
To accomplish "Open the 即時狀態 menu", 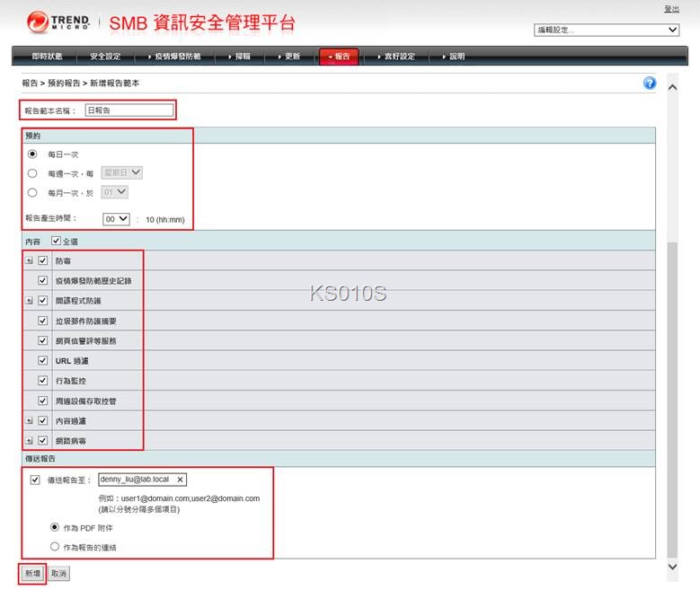I will click(47, 57).
